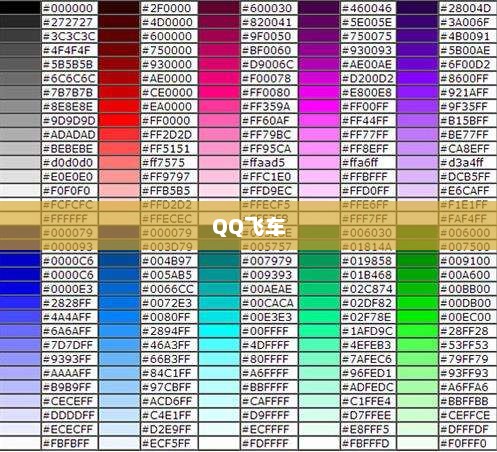Click the hex code #DDDDFF
The image size is (497, 452).
click(x=69, y=415)
